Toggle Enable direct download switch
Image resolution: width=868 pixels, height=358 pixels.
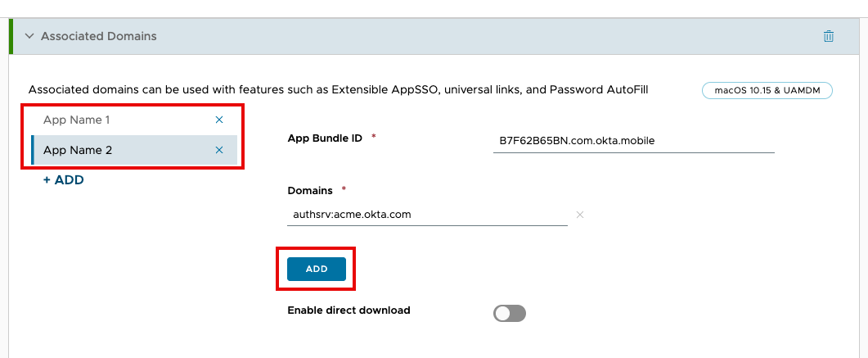[509, 313]
